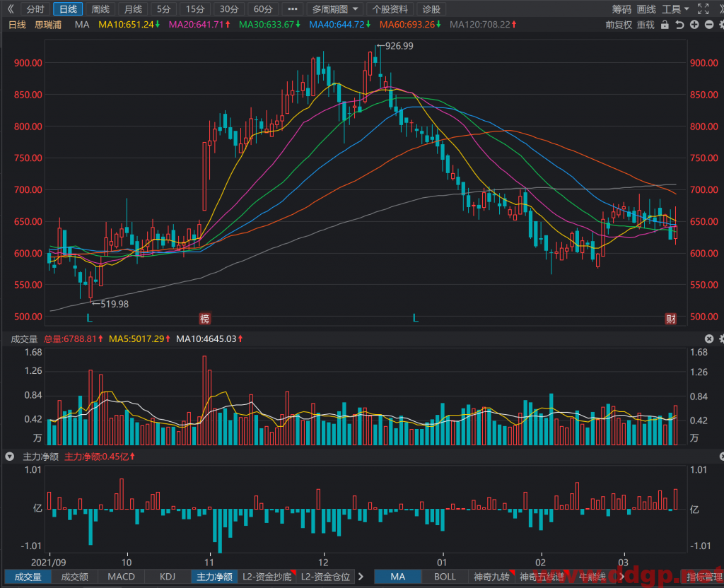Switch sub-indicator to KDJ
This screenshot has height=588, width=724.
168,577
